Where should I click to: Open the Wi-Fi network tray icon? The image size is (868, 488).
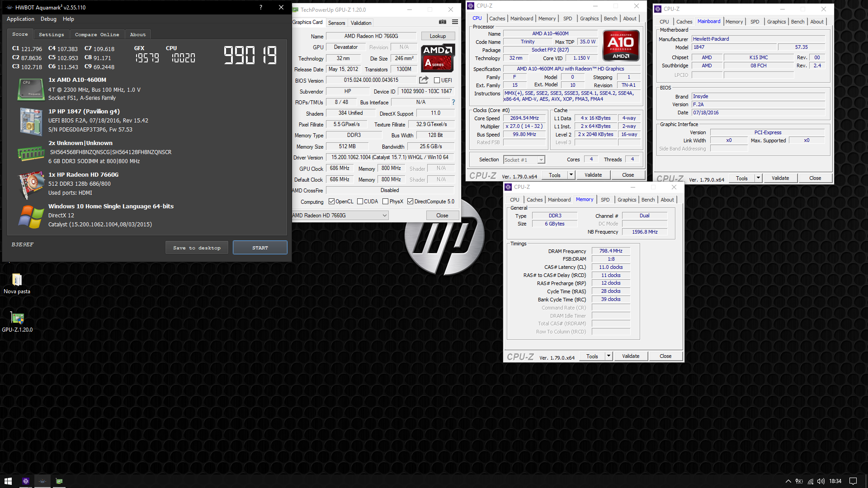click(811, 481)
